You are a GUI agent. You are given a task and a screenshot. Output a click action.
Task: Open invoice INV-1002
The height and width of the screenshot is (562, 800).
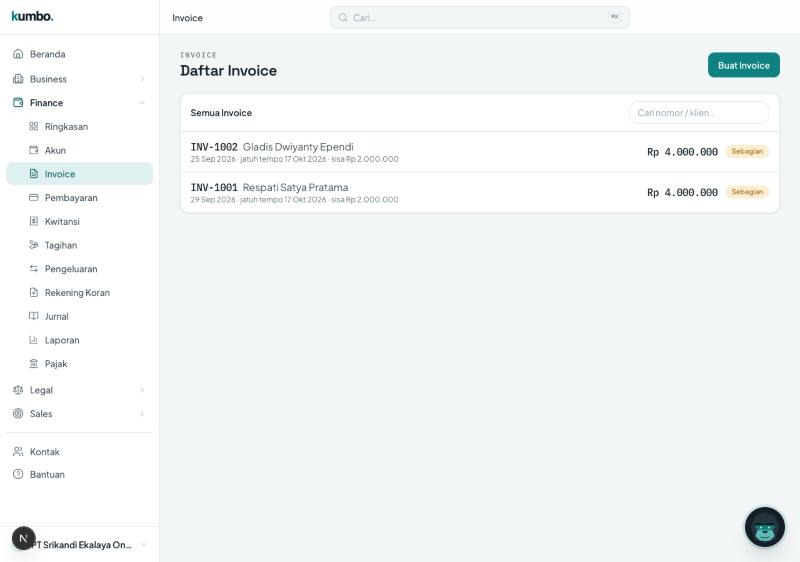click(x=480, y=152)
